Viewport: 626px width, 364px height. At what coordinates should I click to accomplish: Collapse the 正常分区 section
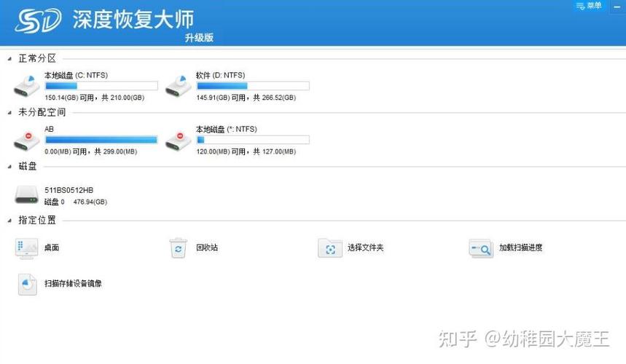(x=9, y=59)
